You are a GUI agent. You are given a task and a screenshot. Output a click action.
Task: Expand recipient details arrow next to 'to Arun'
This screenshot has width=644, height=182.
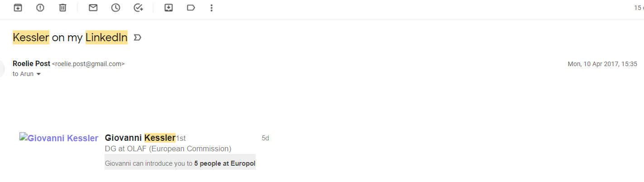pos(38,74)
